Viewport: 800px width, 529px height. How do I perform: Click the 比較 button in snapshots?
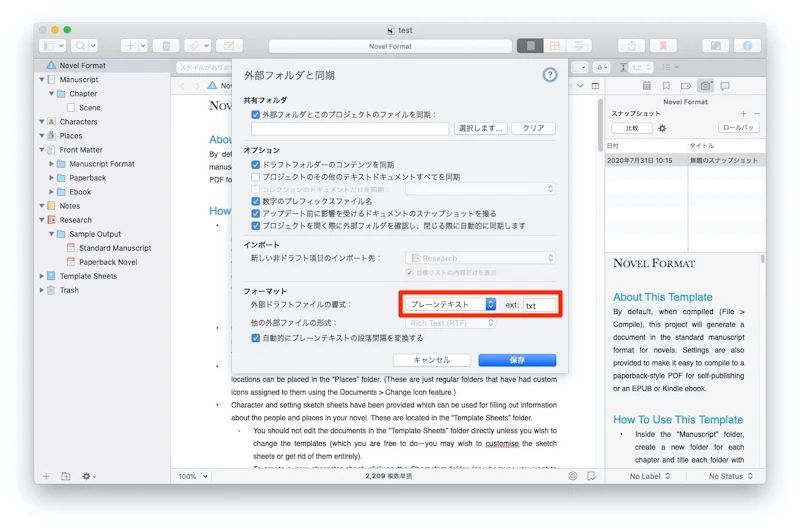tap(632, 129)
